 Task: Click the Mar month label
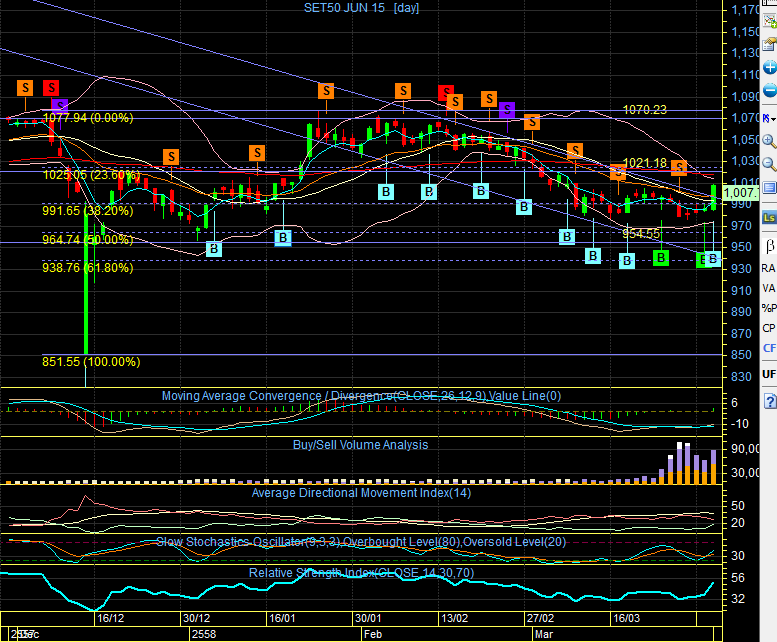click(x=544, y=634)
